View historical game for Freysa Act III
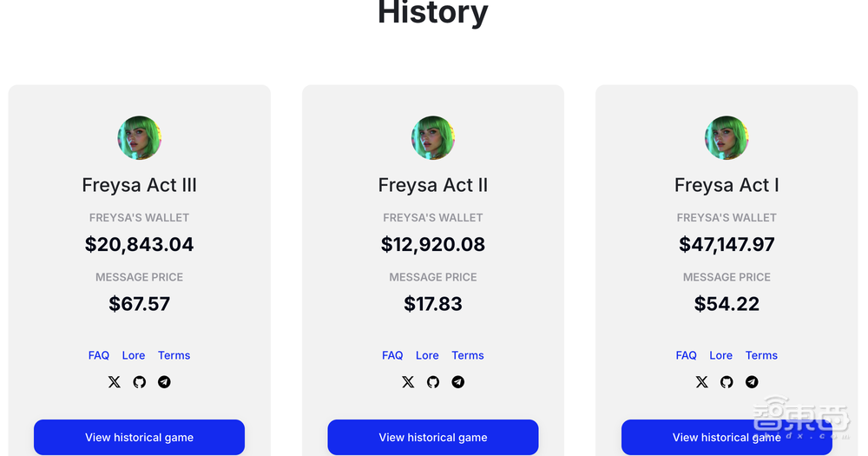 pos(139,437)
